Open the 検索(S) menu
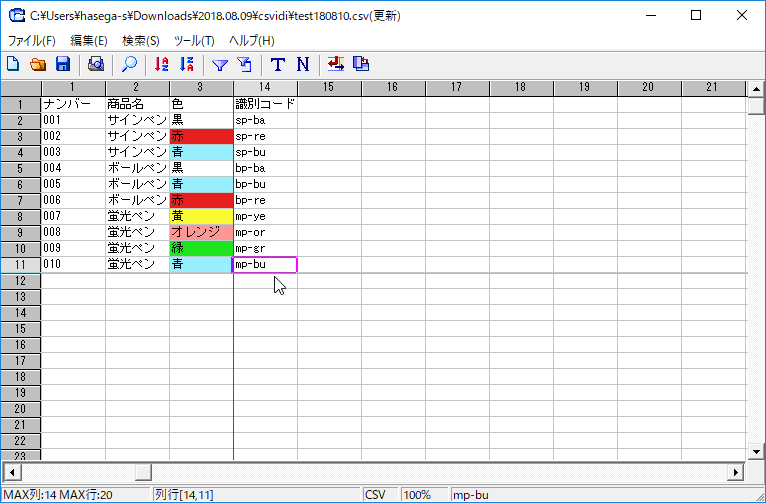 coord(141,41)
